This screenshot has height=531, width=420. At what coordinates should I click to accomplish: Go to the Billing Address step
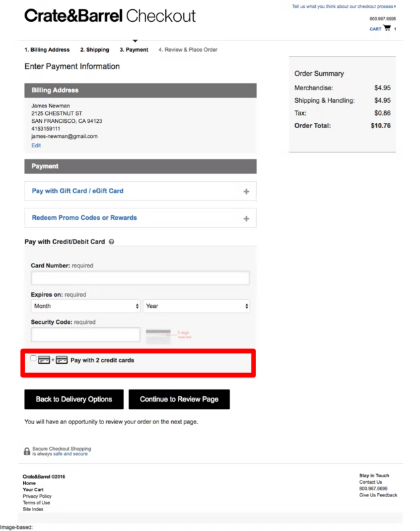coord(47,50)
